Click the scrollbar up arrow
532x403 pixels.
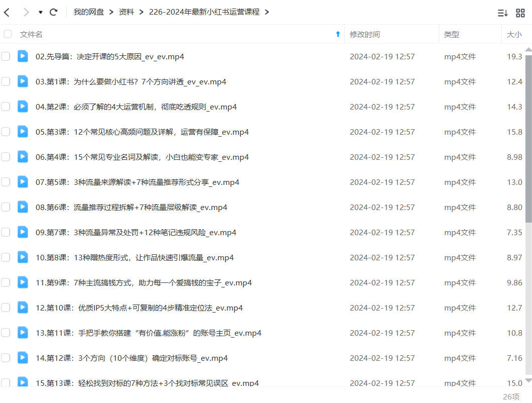coord(528,50)
